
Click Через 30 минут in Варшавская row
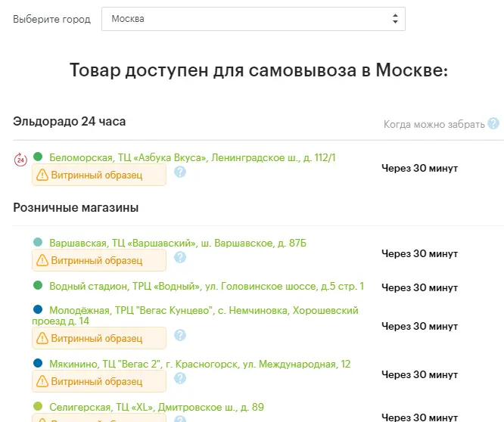click(419, 253)
